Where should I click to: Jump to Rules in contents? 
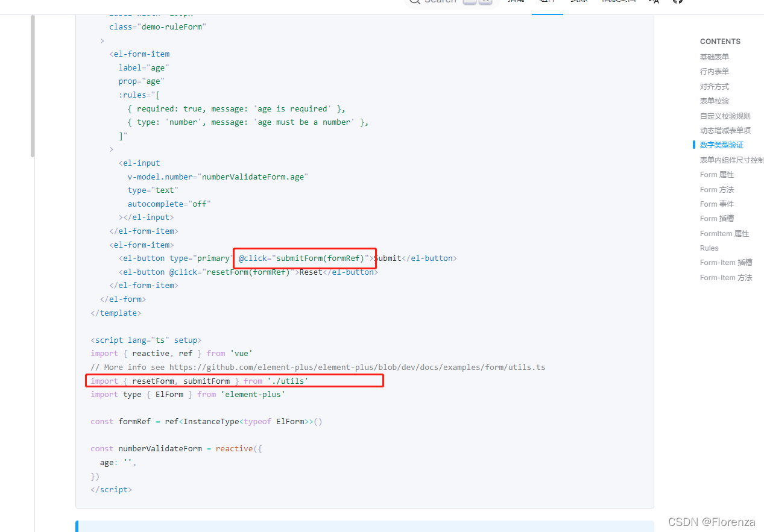click(709, 248)
